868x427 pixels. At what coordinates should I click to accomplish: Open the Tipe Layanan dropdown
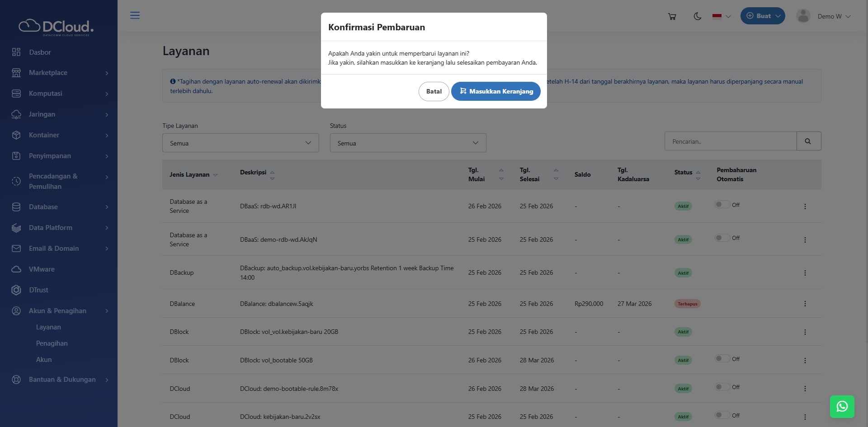(x=241, y=143)
